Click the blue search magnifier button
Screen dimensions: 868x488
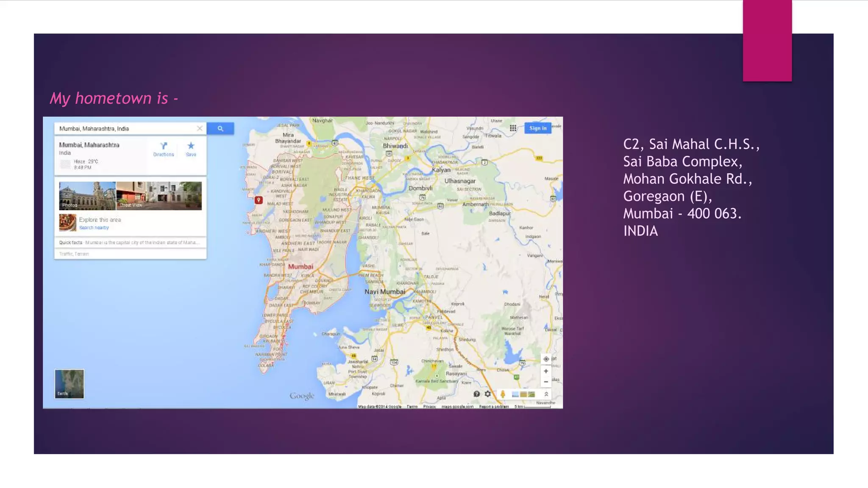pyautogui.click(x=220, y=128)
